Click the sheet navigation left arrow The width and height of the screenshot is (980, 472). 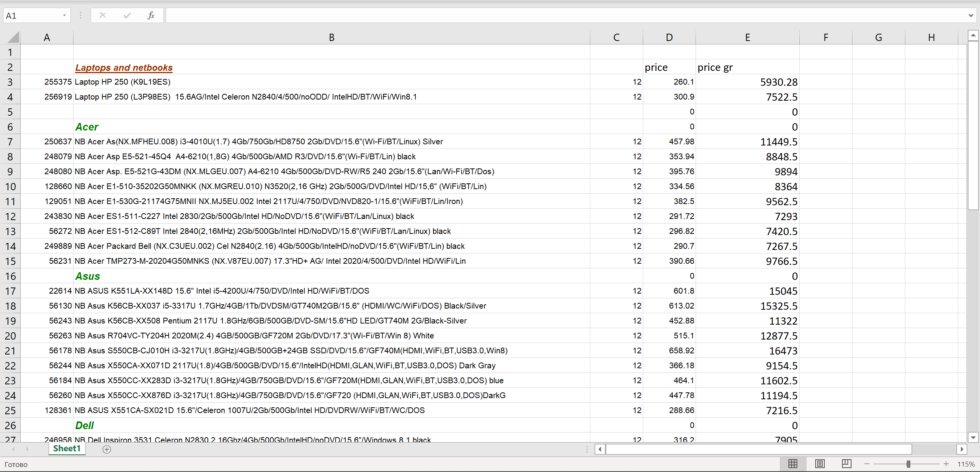pos(13,449)
